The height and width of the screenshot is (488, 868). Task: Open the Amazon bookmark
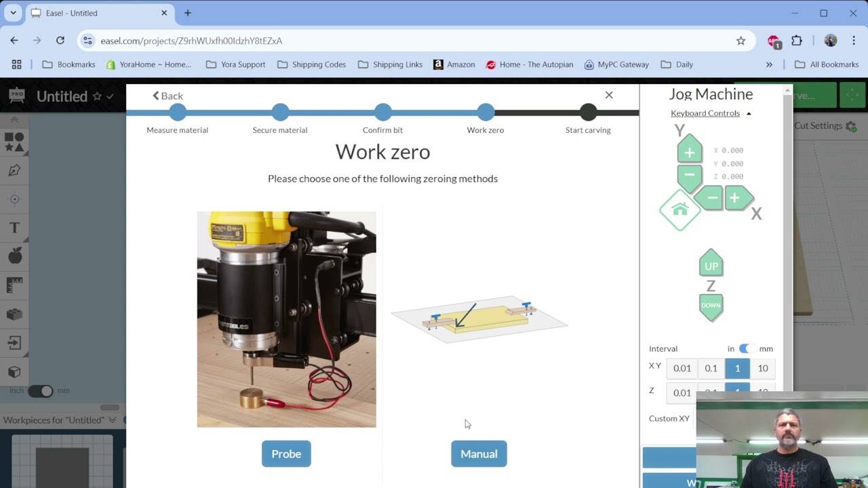coord(454,64)
